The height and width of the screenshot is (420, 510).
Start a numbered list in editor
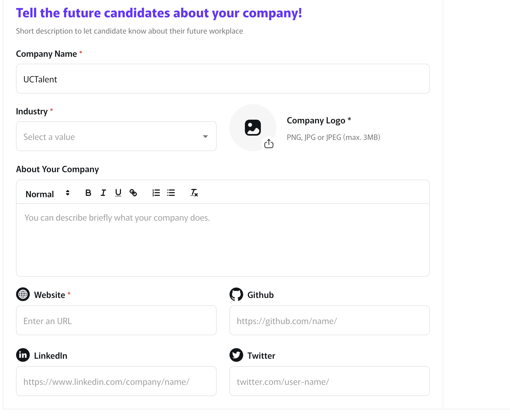pyautogui.click(x=156, y=193)
